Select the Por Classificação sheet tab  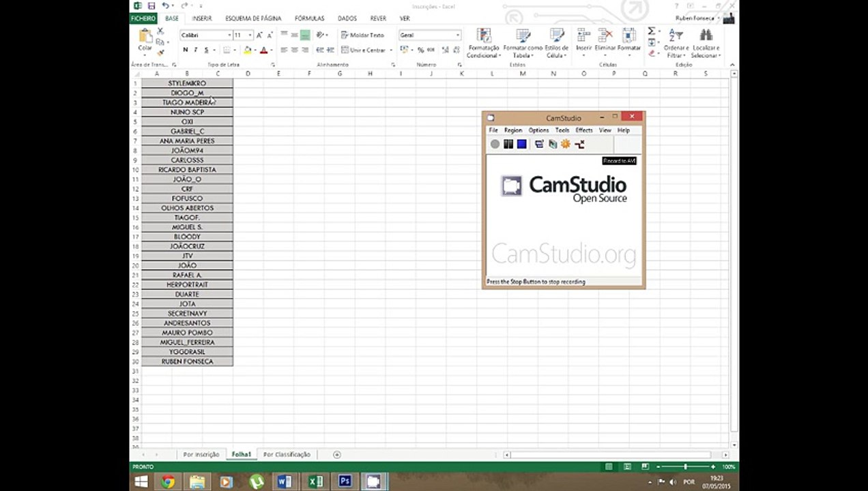pos(287,454)
